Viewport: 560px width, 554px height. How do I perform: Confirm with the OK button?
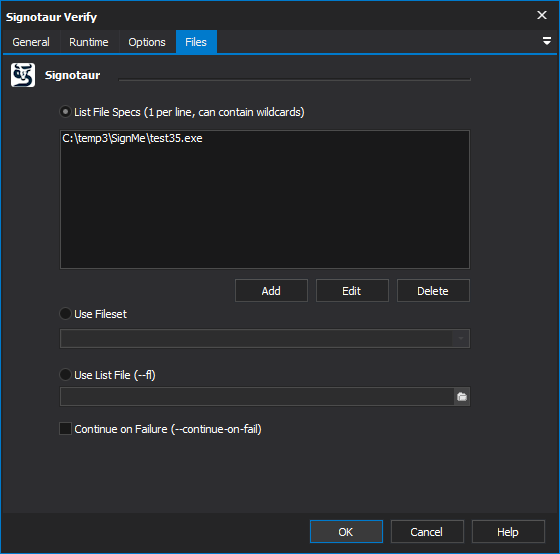[346, 532]
